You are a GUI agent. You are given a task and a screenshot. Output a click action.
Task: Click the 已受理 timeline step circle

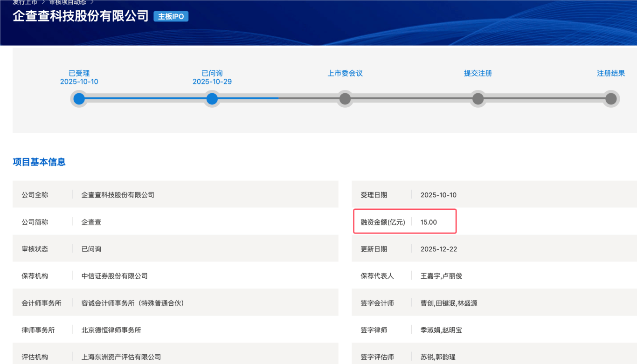click(x=79, y=99)
